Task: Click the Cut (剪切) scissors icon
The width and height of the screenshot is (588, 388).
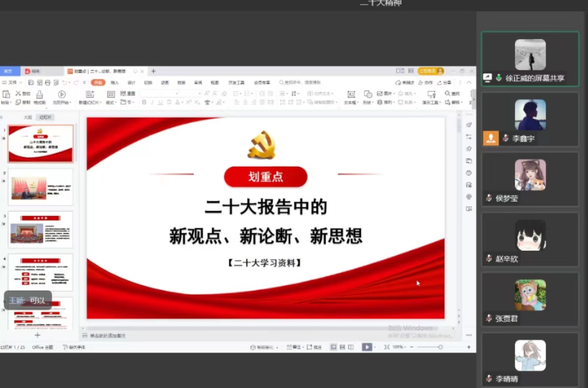Action: pyautogui.click(x=18, y=93)
